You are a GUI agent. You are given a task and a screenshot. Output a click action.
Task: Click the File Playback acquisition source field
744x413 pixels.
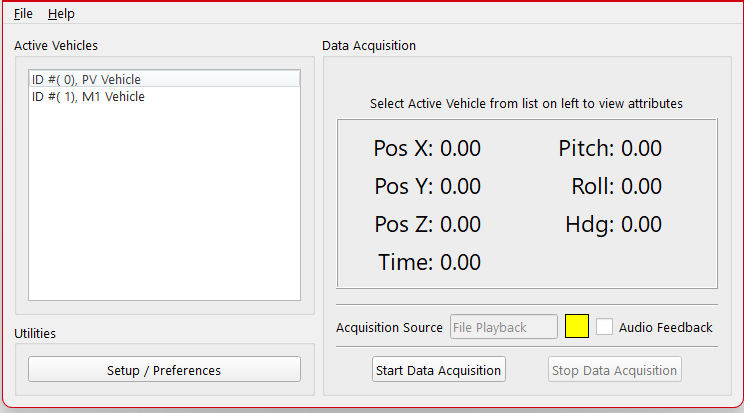pos(503,327)
